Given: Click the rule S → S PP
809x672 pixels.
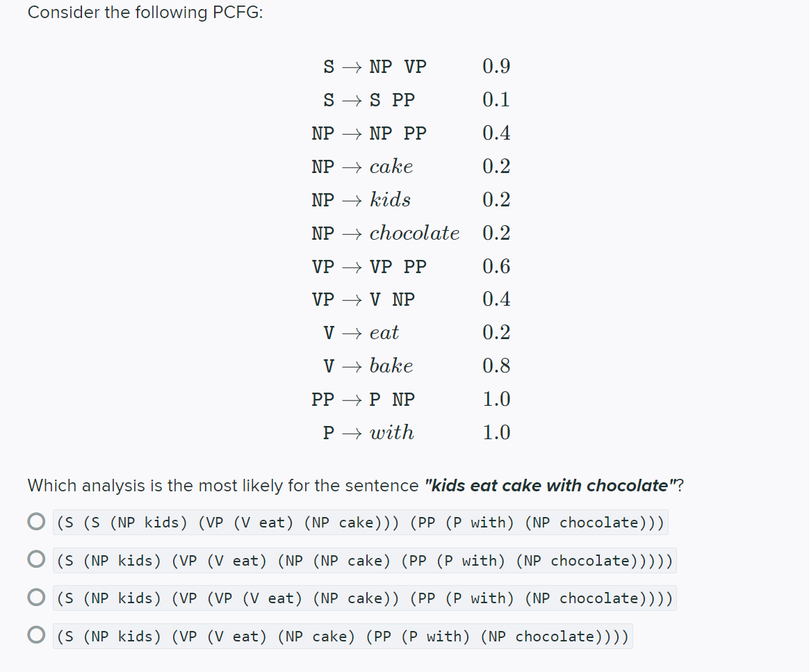Looking at the screenshot, I should coord(370,99).
